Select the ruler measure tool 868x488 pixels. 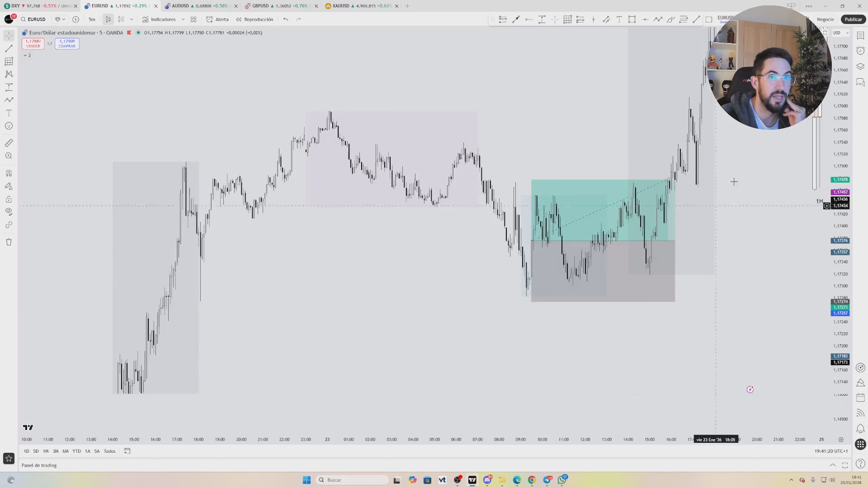[9, 143]
